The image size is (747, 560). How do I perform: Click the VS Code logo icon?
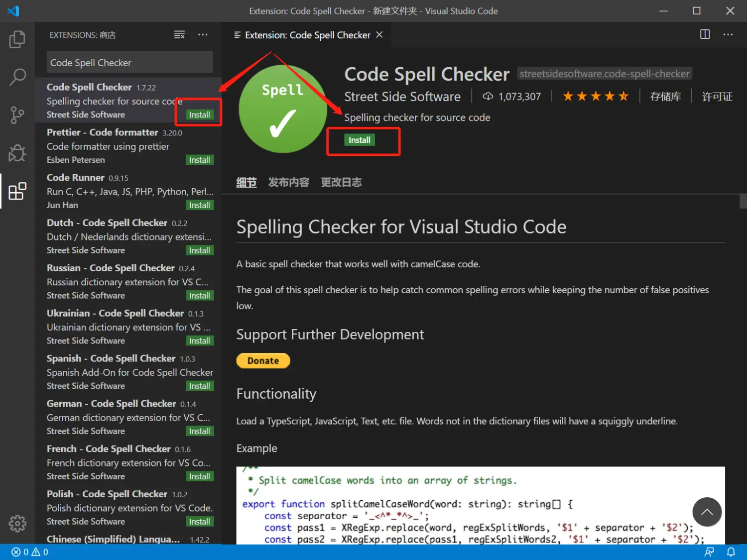point(13,10)
